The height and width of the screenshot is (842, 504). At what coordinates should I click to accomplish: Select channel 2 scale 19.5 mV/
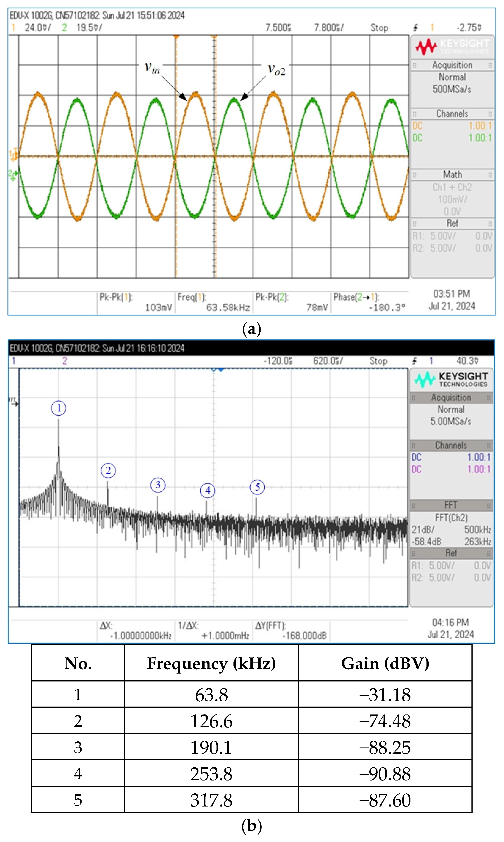(x=89, y=28)
